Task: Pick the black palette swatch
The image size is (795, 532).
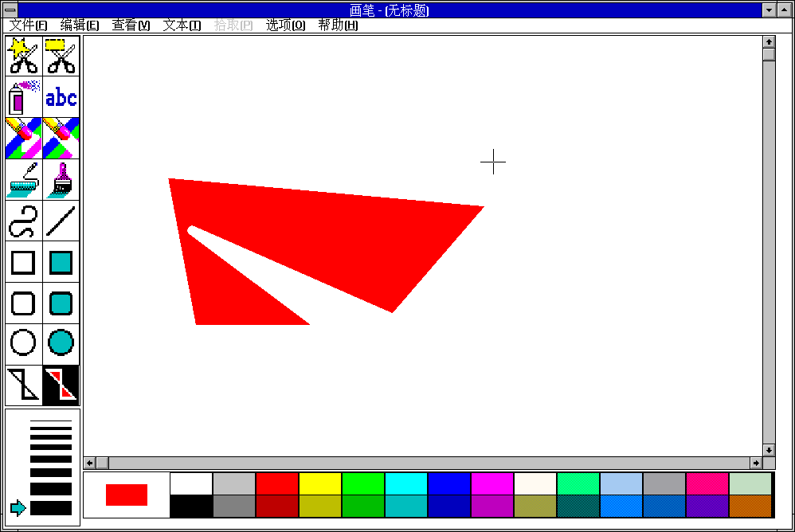Action: click(x=191, y=507)
